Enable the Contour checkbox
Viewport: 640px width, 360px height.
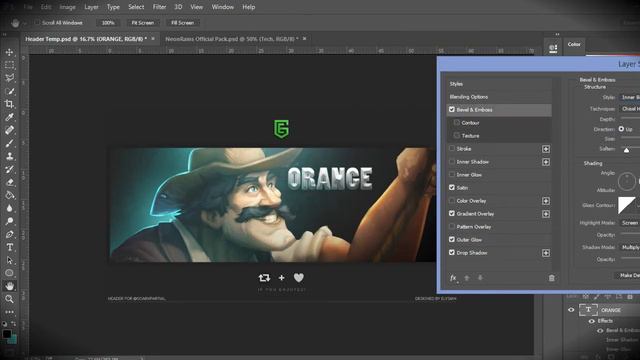coord(457,122)
